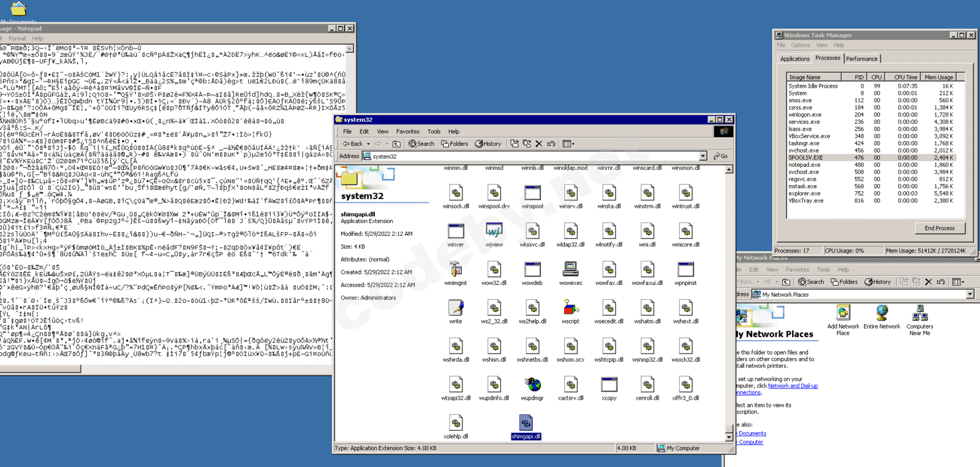Click system32 scrollbar down arrow
Screen dimensions: 980x467
pyautogui.click(x=729, y=437)
